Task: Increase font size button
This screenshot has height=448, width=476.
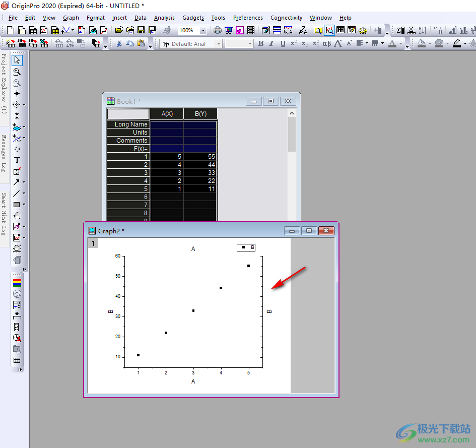Action: [x=338, y=44]
